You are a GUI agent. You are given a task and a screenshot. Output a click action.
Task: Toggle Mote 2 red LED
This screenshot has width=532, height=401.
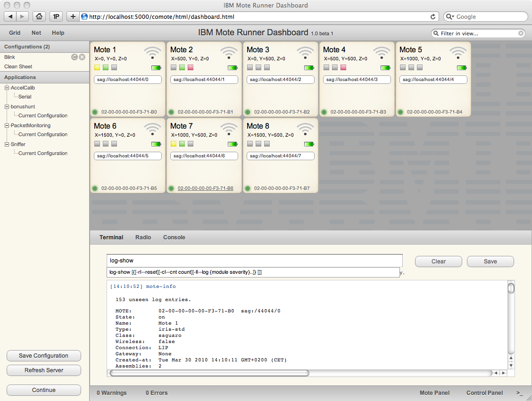click(191, 67)
